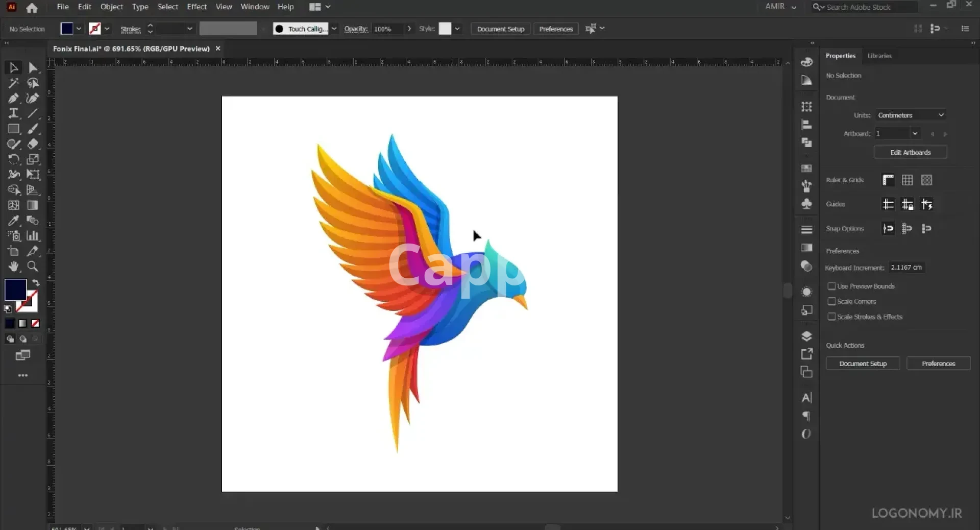This screenshot has width=980, height=530.
Task: Toggle Scale Strokes & Effects checkbox
Action: [x=831, y=317]
